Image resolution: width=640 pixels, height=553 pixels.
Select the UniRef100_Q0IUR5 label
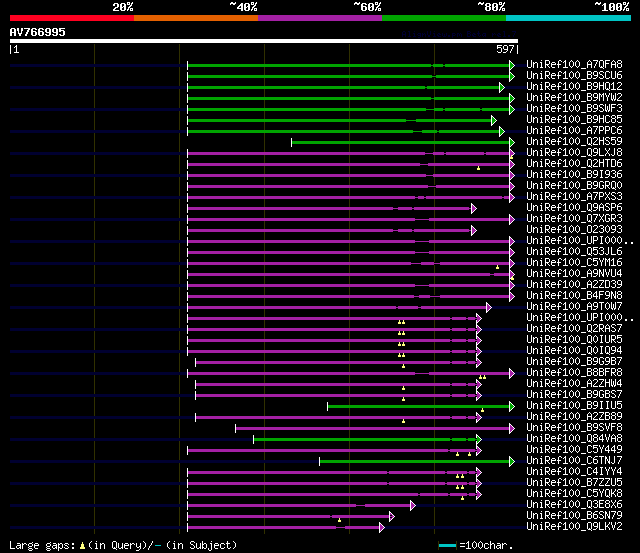pyautogui.click(x=574, y=340)
